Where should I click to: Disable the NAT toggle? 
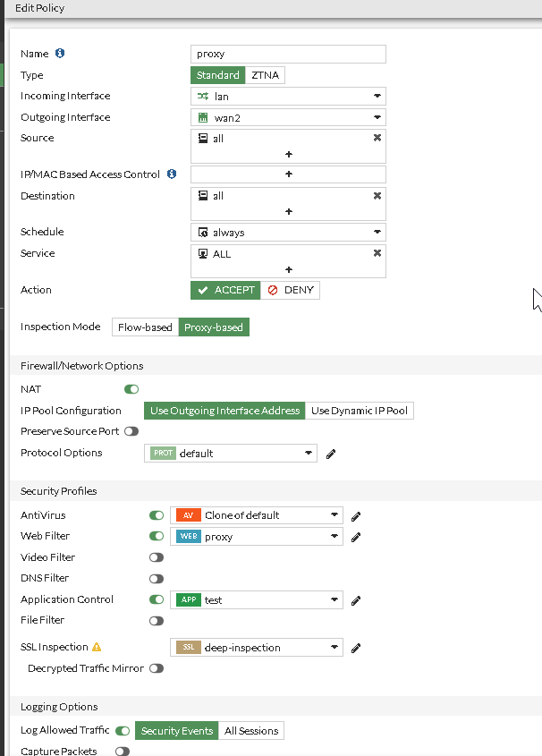pyautogui.click(x=131, y=389)
